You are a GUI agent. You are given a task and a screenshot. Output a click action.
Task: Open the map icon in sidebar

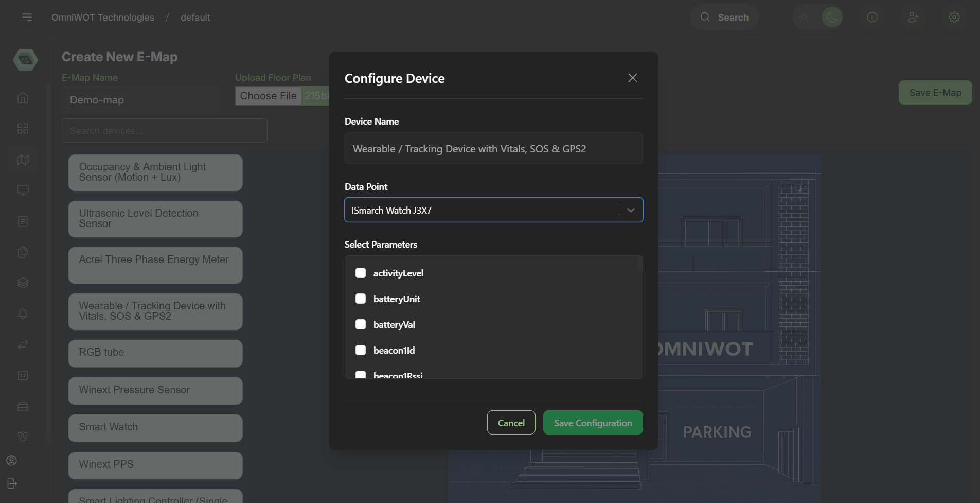pyautogui.click(x=23, y=160)
